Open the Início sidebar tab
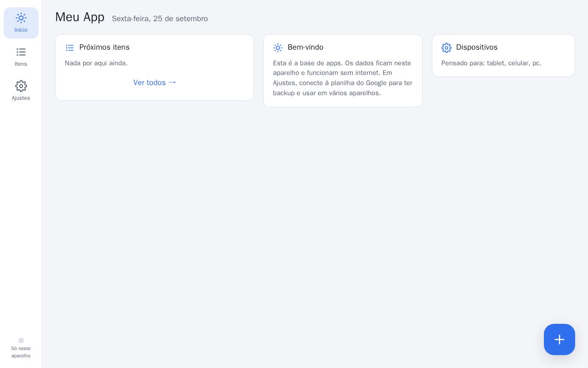Screen dimensions: 588x368 coord(21,23)
